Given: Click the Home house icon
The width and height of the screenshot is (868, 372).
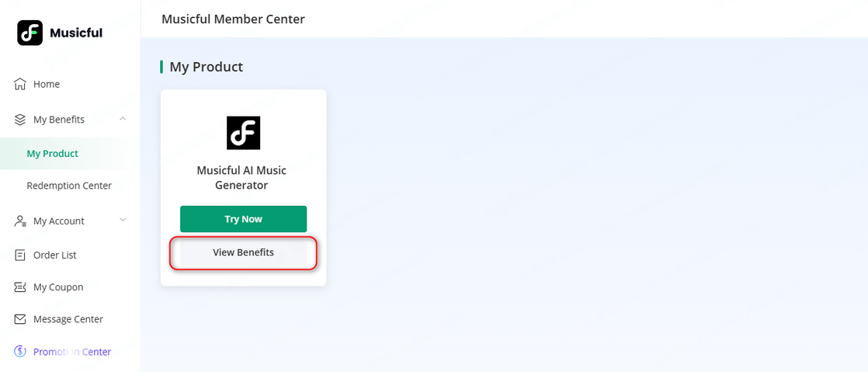Looking at the screenshot, I should [x=20, y=84].
